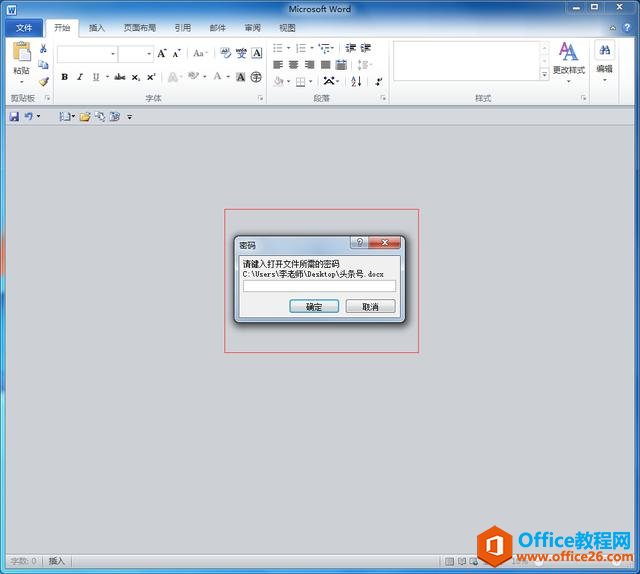The image size is (640, 574).
Task: Click the Justify alignment icon
Action: (325, 65)
